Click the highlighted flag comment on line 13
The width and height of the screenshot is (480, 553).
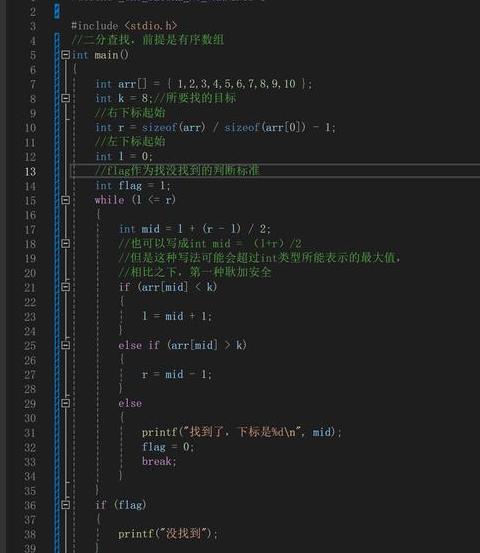(178, 171)
